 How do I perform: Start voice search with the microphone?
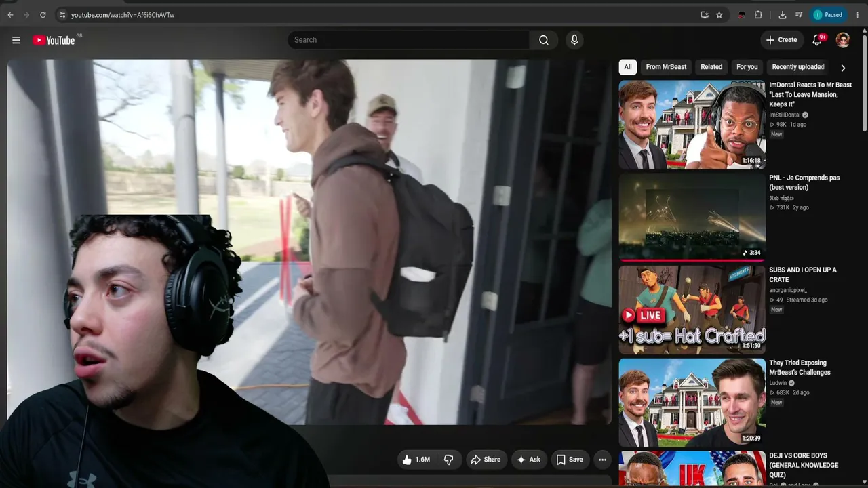(574, 40)
